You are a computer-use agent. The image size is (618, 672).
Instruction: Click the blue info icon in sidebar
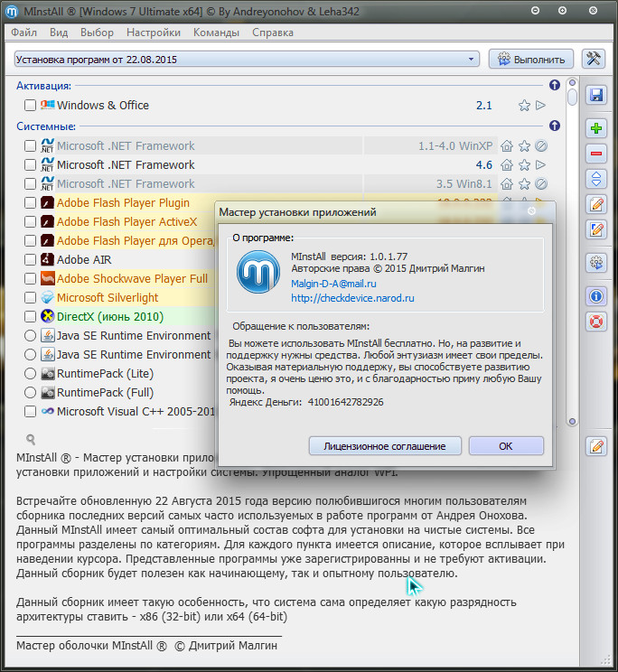pos(595,295)
